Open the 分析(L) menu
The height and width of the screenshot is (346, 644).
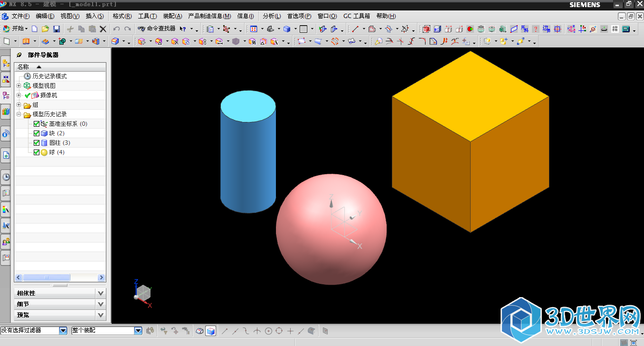(x=272, y=16)
